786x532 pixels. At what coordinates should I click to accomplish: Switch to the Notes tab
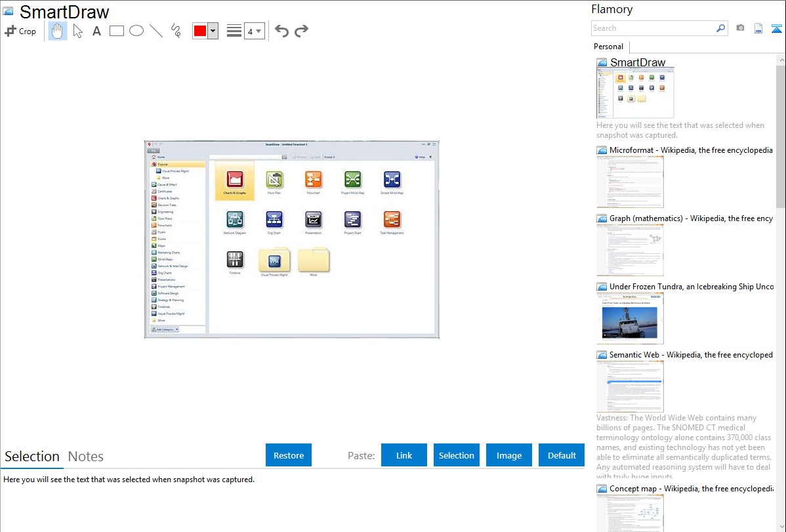(x=86, y=457)
